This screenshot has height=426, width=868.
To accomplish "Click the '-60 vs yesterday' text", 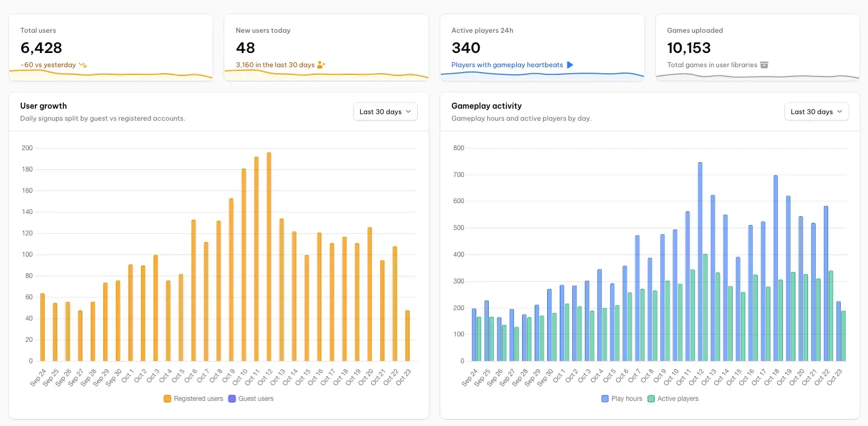I will tap(48, 65).
